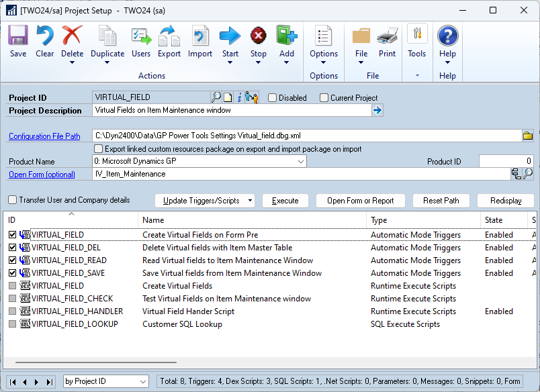Click the red Stop icon
Screen dimensions: 540x392
pos(259,36)
